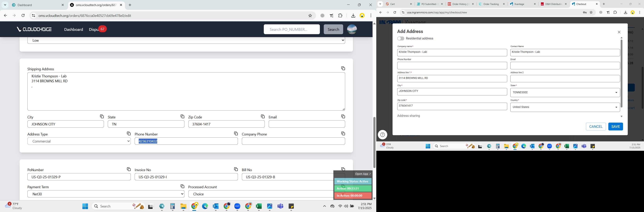644x212 pixels.
Task: Click the Phone Number field in Add Address dialog
Action: [452, 66]
